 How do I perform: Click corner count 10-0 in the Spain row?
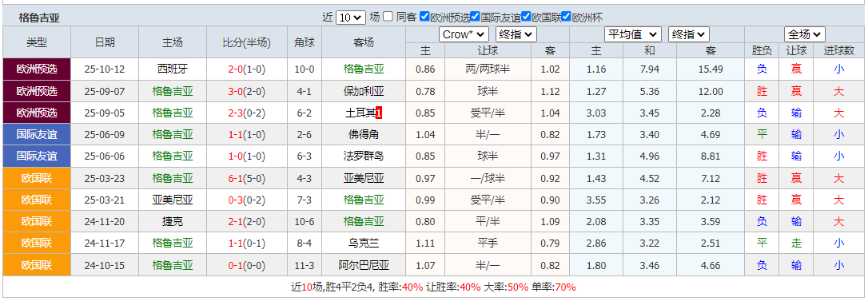point(305,69)
